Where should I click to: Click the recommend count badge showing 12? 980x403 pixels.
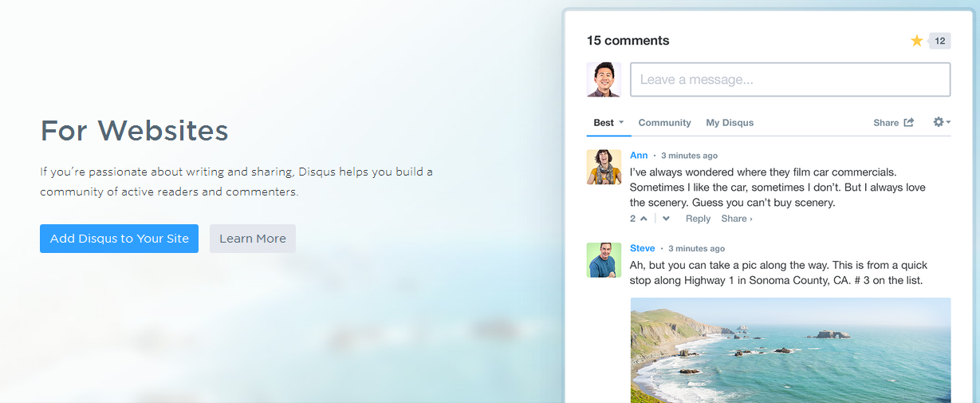click(x=939, y=41)
